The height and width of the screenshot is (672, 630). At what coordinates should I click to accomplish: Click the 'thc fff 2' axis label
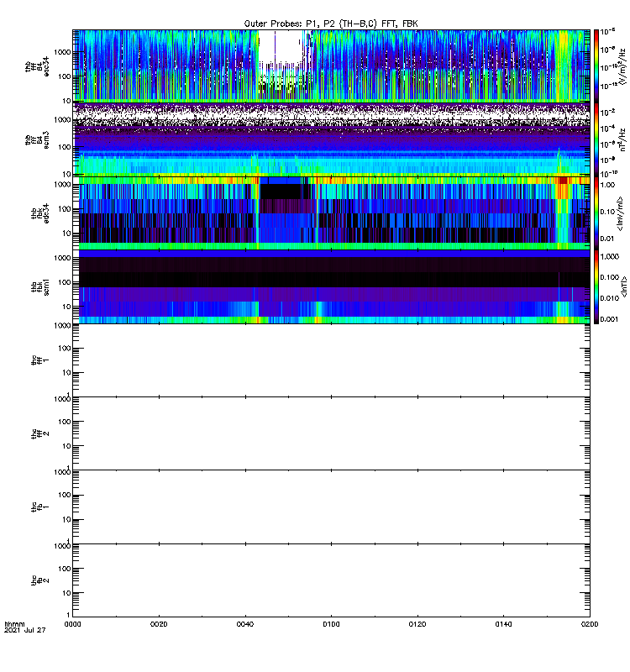tap(40, 433)
